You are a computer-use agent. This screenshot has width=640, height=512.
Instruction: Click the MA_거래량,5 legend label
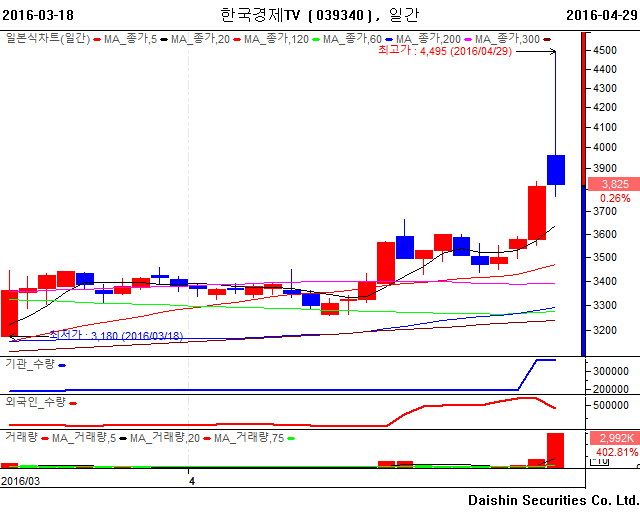pyautogui.click(x=84, y=438)
